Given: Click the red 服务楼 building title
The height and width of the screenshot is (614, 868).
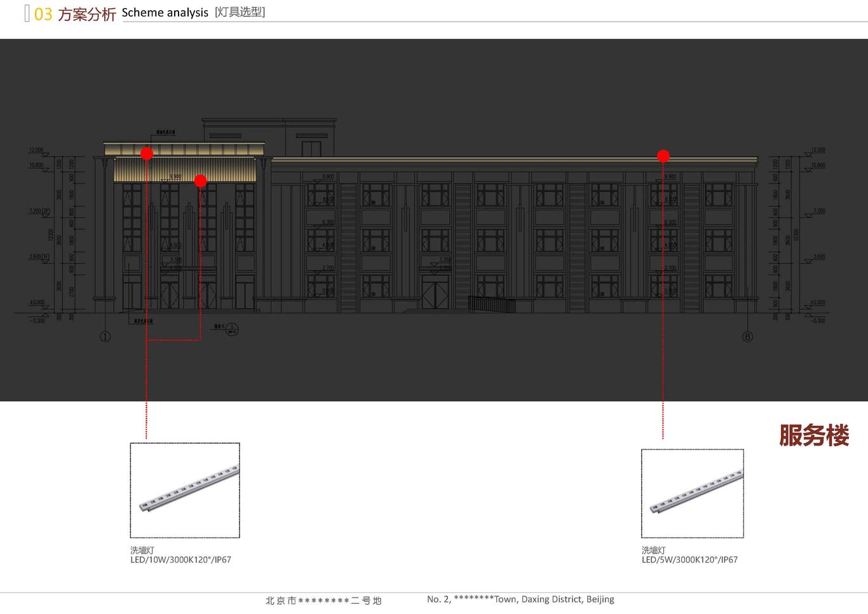Looking at the screenshot, I should point(814,436).
